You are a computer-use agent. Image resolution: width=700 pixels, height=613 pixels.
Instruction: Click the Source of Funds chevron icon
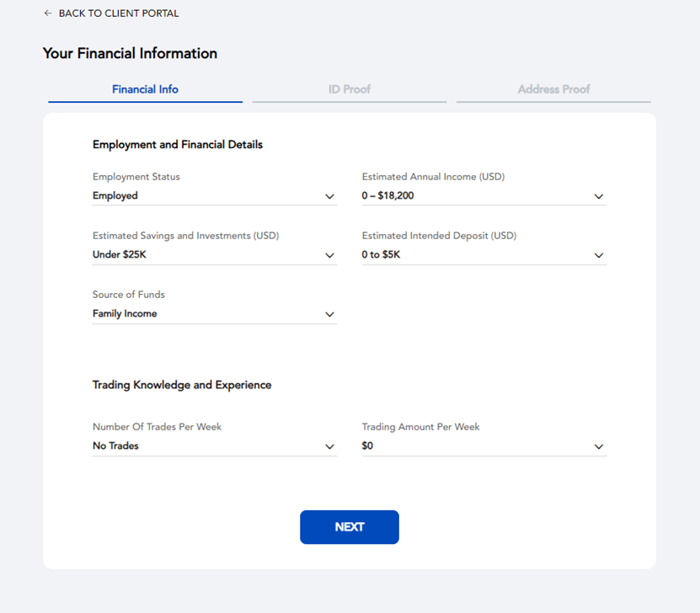pyautogui.click(x=330, y=313)
